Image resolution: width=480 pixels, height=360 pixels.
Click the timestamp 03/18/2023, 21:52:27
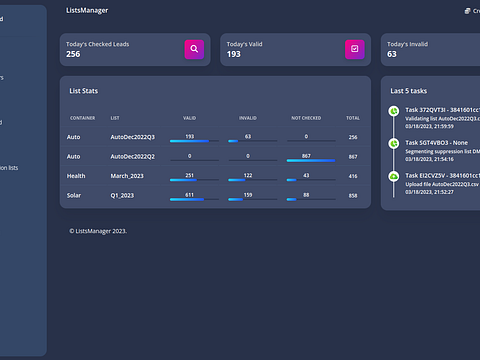coord(429,192)
